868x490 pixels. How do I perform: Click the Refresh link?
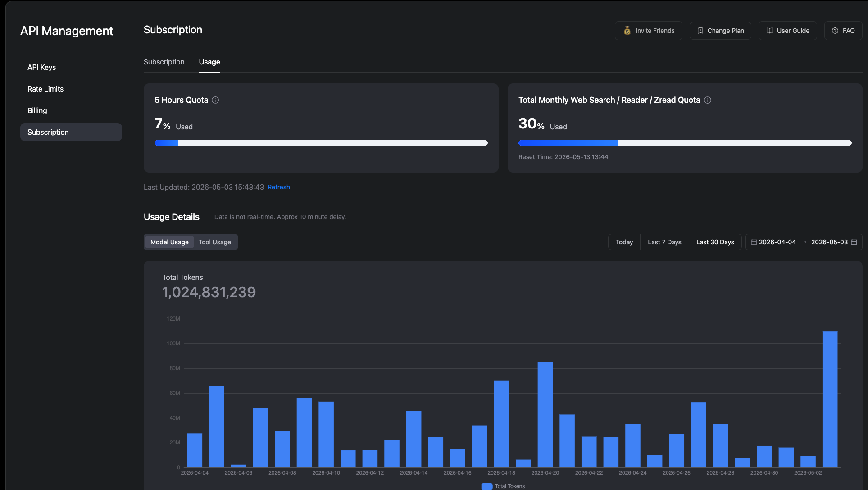[279, 187]
